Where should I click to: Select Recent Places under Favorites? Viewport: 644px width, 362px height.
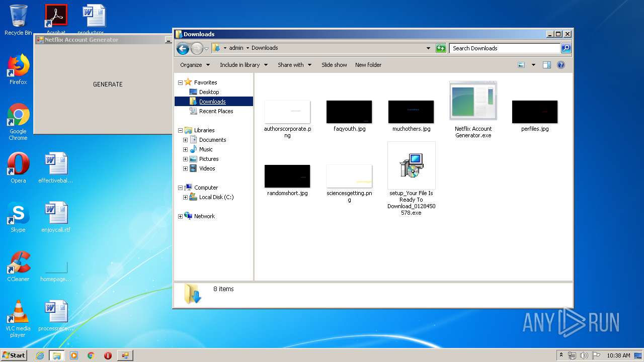(211, 111)
